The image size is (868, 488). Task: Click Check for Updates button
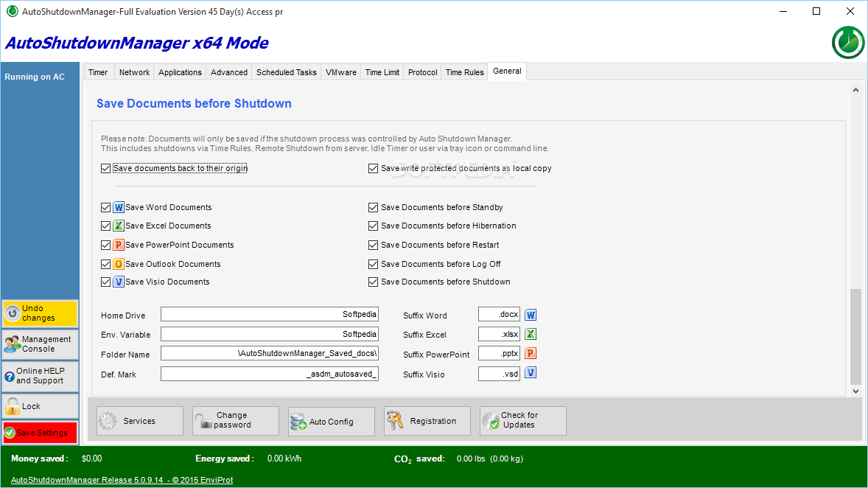point(523,421)
